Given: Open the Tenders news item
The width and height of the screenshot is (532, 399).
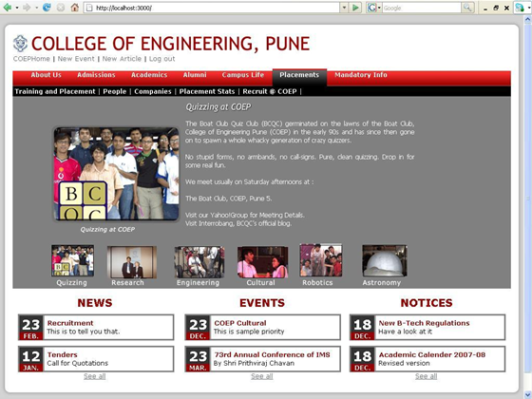Looking at the screenshot, I should tap(63, 354).
